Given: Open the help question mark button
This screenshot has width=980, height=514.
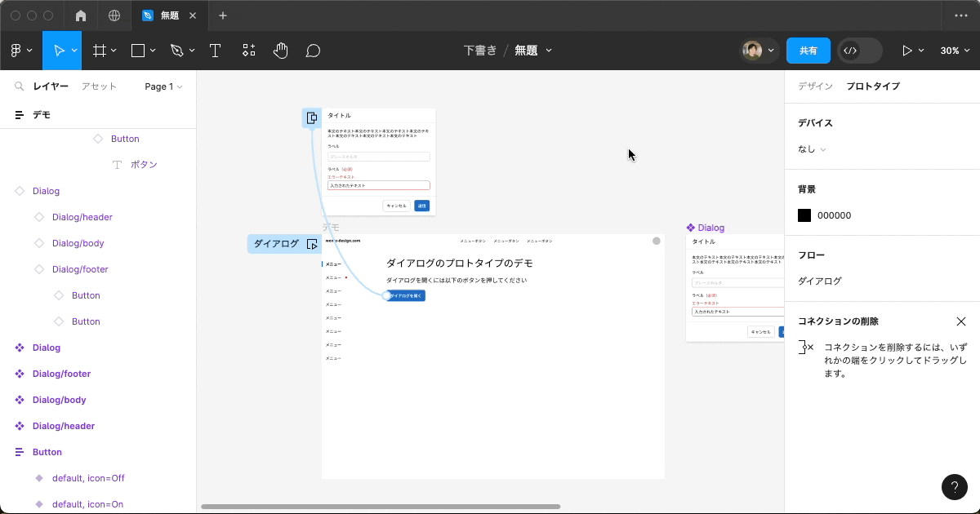Looking at the screenshot, I should click(x=954, y=487).
